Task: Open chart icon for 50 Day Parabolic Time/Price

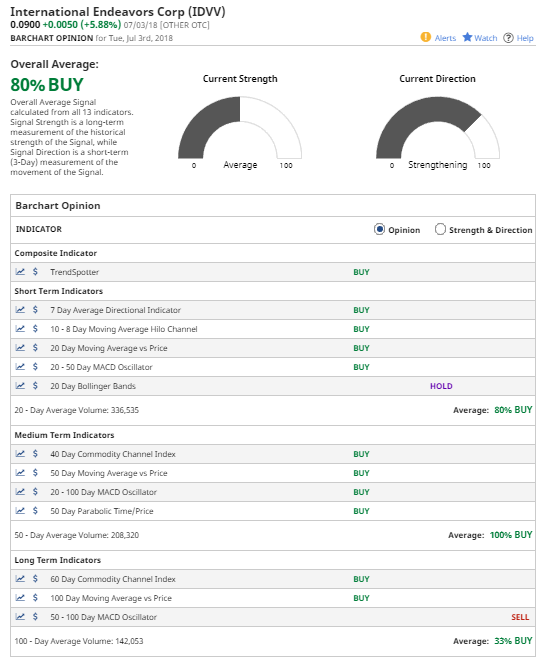Action: 20,511
